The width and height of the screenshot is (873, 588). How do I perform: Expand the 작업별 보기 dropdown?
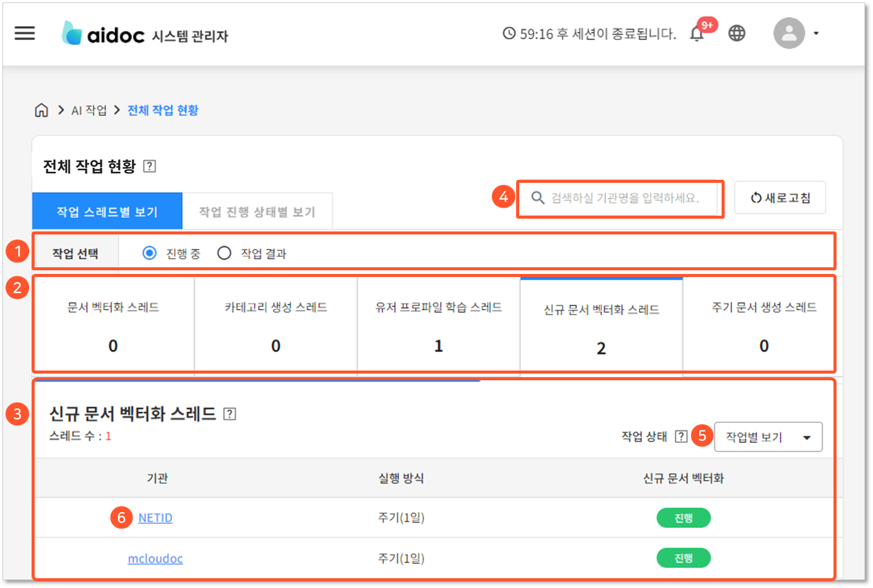click(x=768, y=437)
